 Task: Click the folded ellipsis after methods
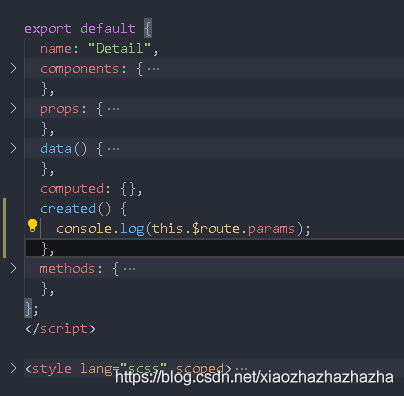129,269
